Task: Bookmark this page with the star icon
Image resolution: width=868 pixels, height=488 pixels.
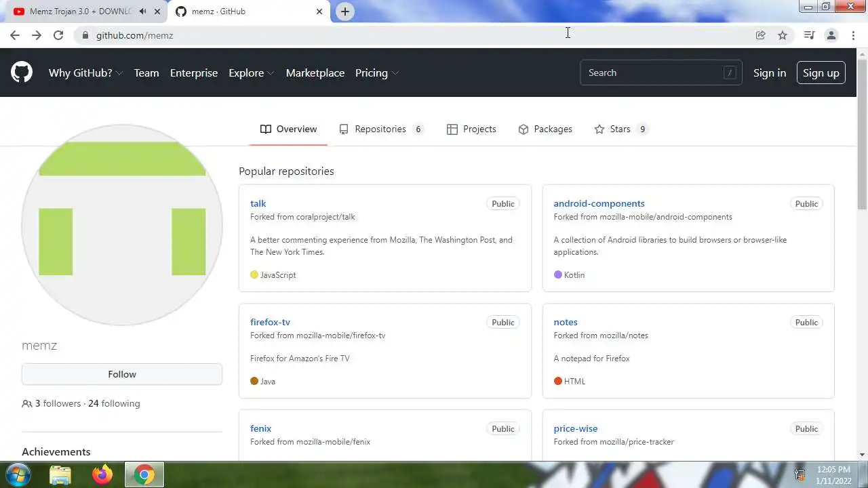Action: 783,35
